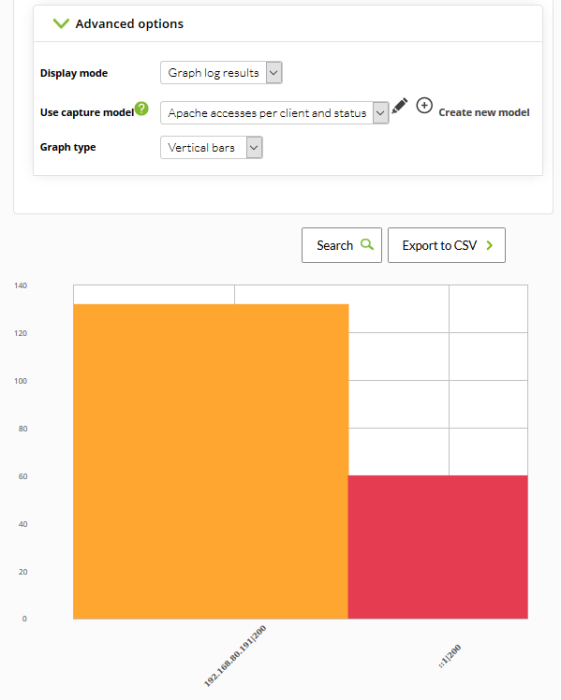Image resolution: width=561 pixels, height=700 pixels.
Task: Open the Display mode dropdown
Action: 221,73
